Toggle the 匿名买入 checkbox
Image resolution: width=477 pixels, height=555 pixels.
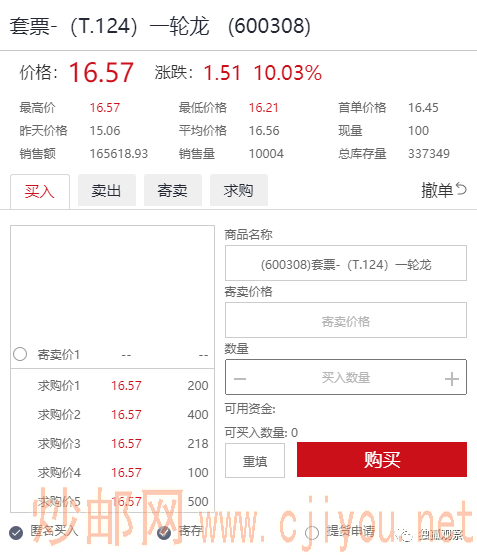click(x=16, y=532)
